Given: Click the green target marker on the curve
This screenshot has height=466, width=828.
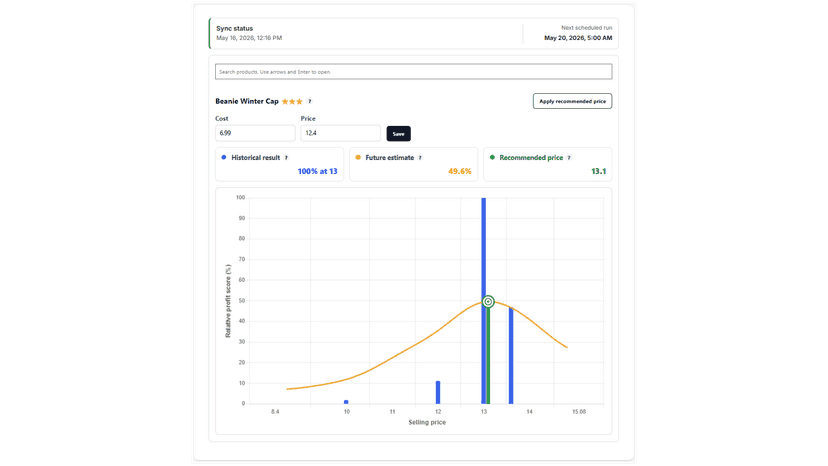Looking at the screenshot, I should tap(488, 302).
